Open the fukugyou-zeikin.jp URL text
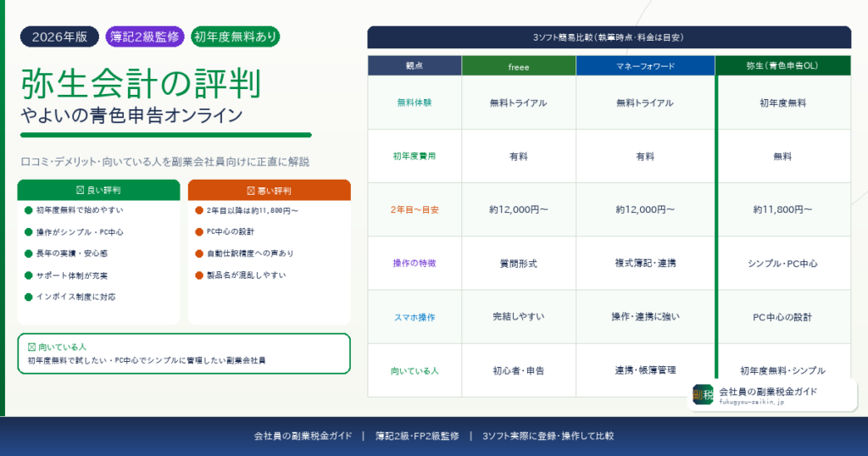Image resolution: width=868 pixels, height=456 pixels. coord(752,403)
